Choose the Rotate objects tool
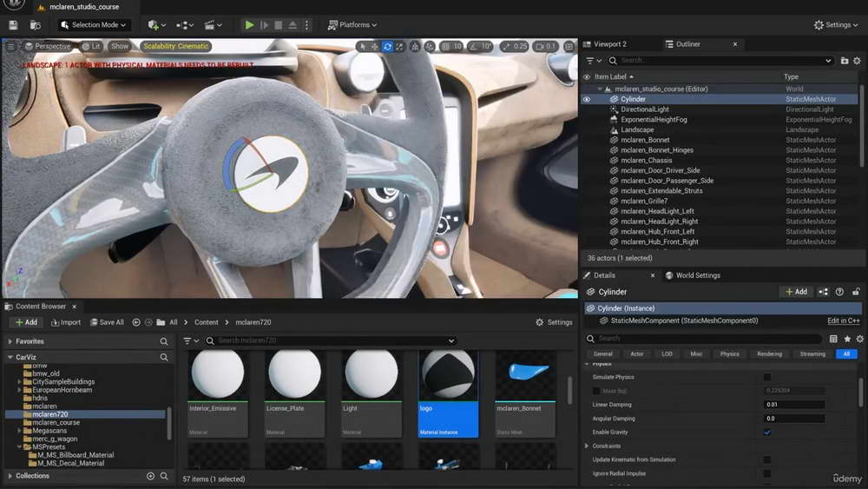The height and width of the screenshot is (489, 868). [x=387, y=47]
